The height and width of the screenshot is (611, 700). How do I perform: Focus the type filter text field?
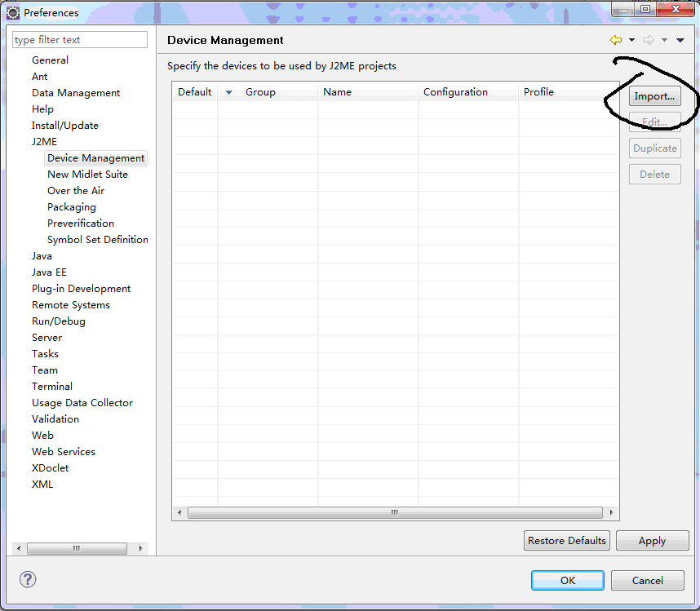[x=80, y=40]
